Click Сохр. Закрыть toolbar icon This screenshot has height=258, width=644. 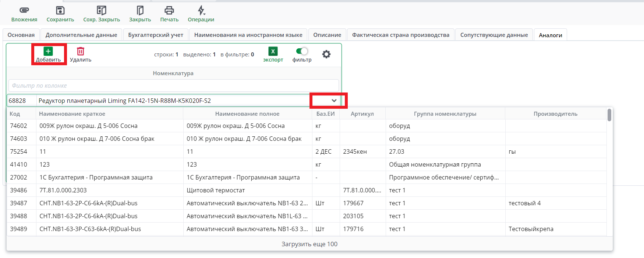point(101,10)
